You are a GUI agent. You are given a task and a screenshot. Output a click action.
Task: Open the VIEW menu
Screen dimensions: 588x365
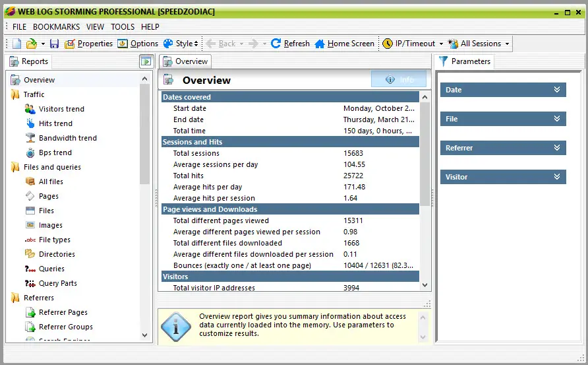pyautogui.click(x=95, y=27)
